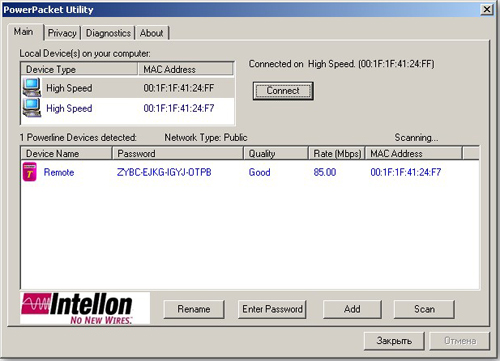This screenshot has width=500, height=361.
Task: Click the 1 Powerline Devices detected label
Action: 78,137
